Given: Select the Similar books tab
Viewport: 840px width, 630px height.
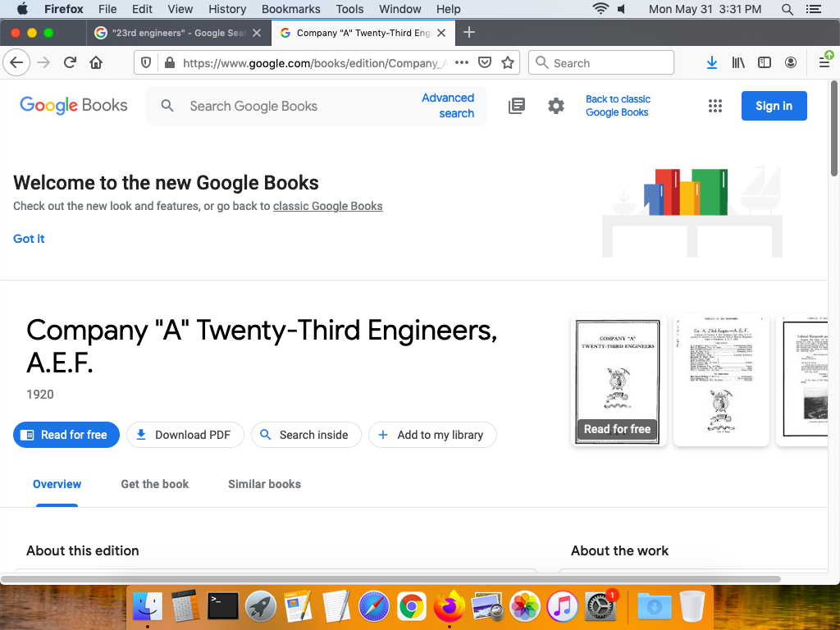Looking at the screenshot, I should pyautogui.click(x=264, y=484).
